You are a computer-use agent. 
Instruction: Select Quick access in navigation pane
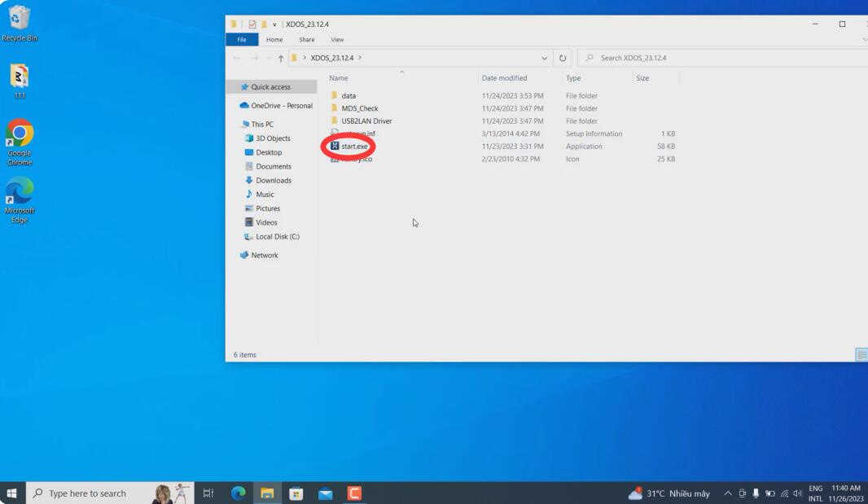271,87
